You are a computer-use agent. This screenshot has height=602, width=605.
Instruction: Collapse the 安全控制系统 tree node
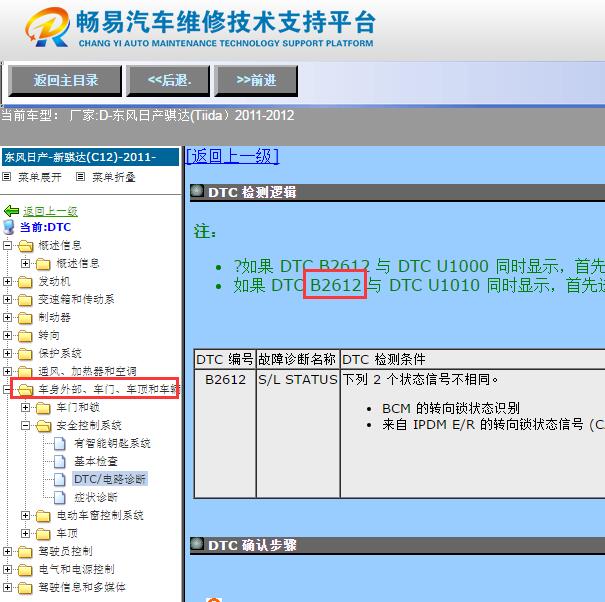tap(25, 426)
